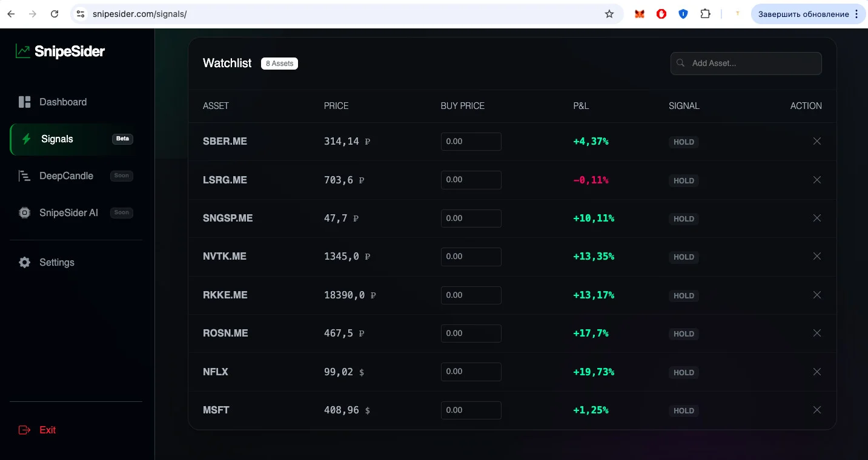Click the LSRG.ME P&L value −0,11%
This screenshot has height=460, width=868.
coord(591,180)
